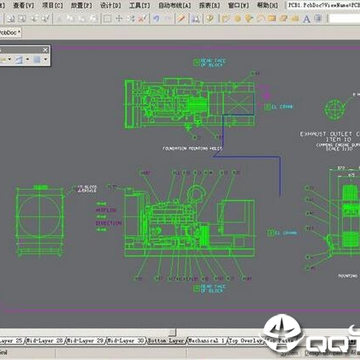Select the purple AIRFLOW text
The image size is (360, 360).
click(x=106, y=210)
